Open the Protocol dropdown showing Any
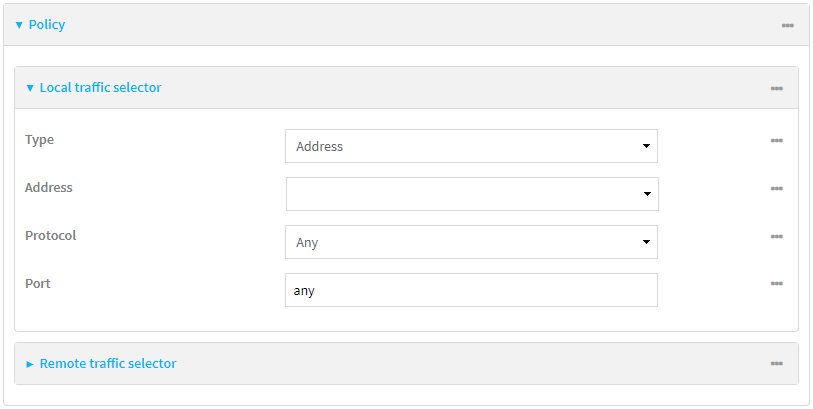 pos(471,242)
